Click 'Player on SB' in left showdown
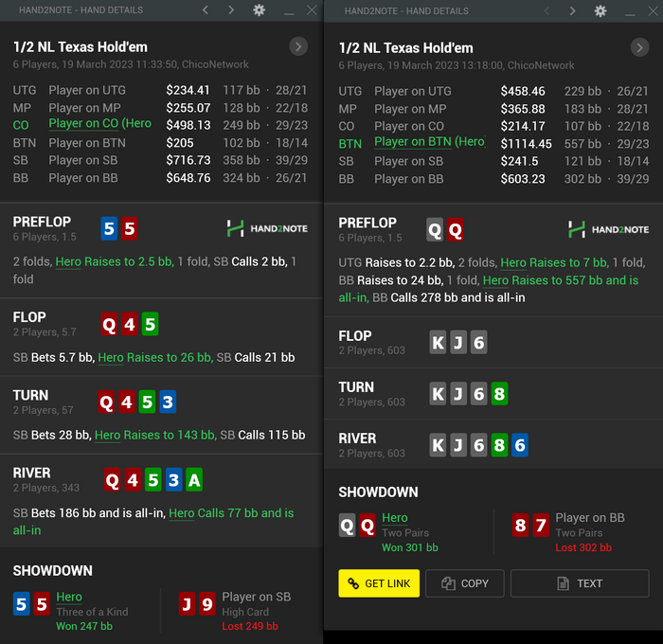The image size is (663, 644). [x=257, y=597]
